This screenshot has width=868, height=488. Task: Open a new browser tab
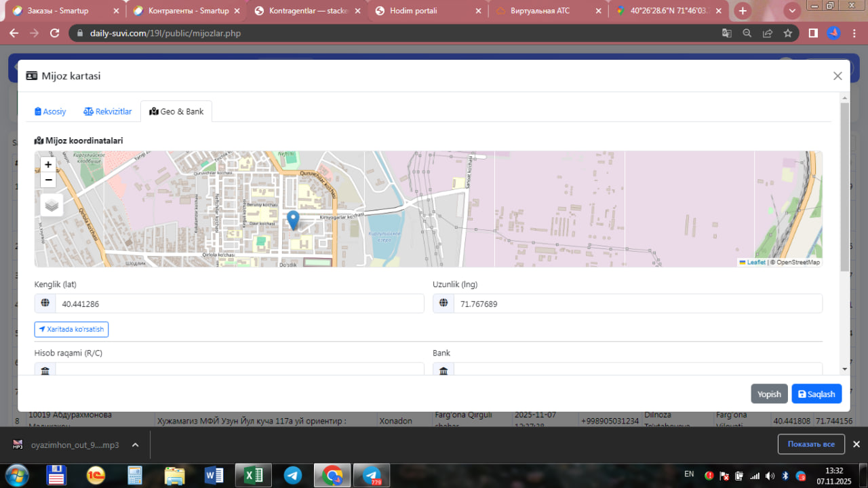tap(743, 11)
